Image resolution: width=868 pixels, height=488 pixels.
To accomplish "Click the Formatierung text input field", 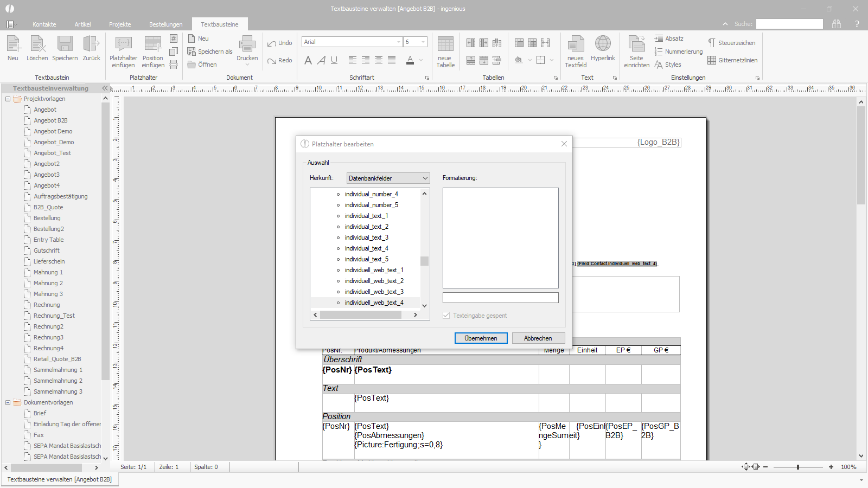I will point(501,298).
